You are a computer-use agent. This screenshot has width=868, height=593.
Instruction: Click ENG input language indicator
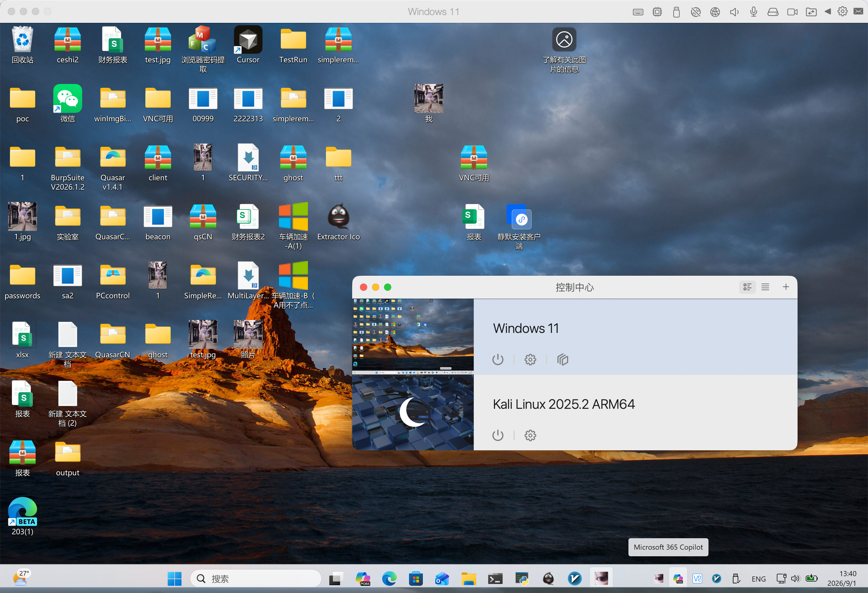(x=758, y=579)
